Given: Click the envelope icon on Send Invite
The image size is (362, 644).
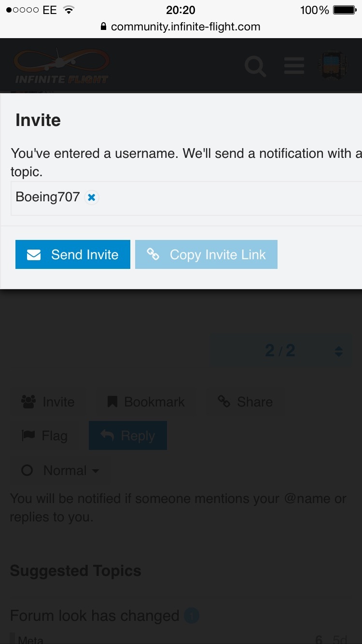Looking at the screenshot, I should 34,255.
